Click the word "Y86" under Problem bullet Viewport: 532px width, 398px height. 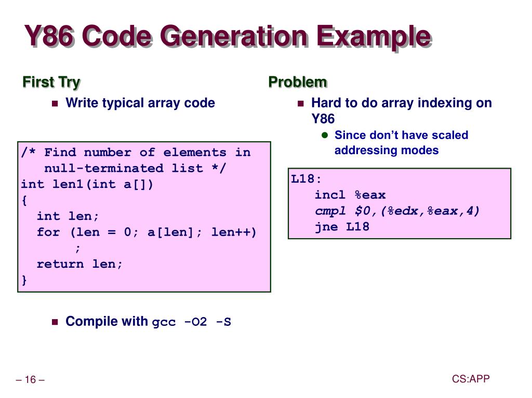[323, 119]
